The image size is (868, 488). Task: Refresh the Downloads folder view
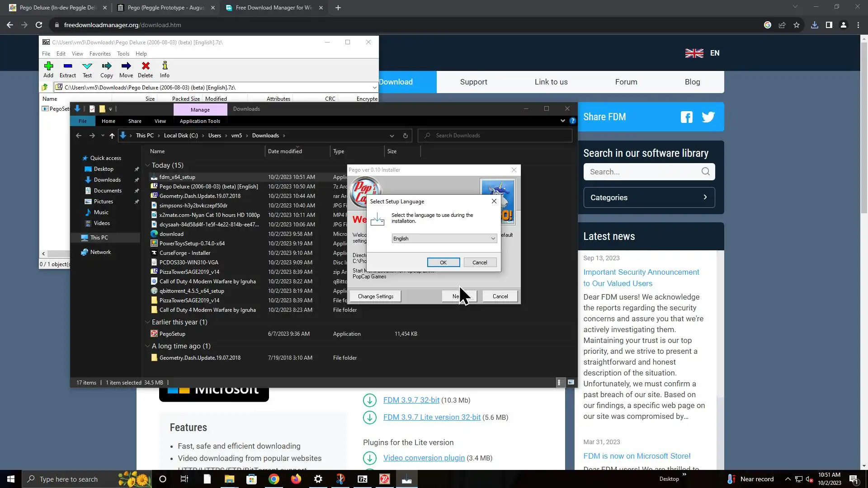pos(405,136)
